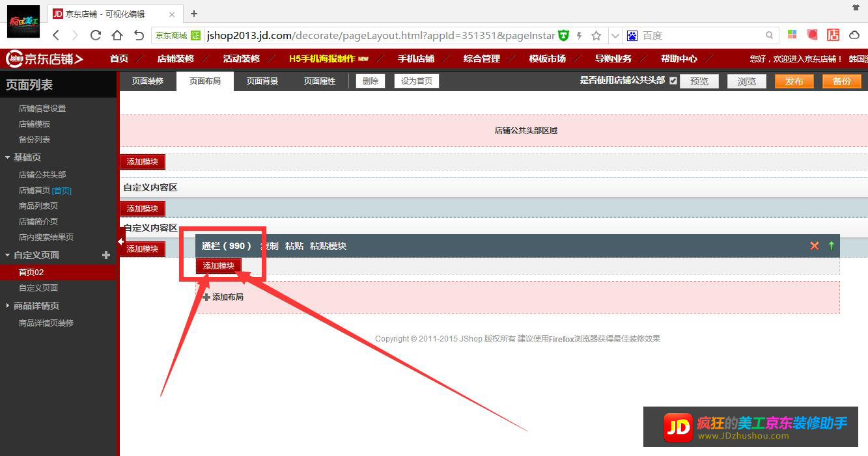
Task: Click the 预览 button
Action: click(x=699, y=81)
